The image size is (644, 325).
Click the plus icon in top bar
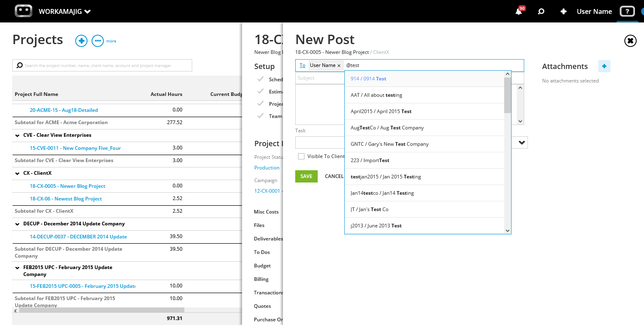coord(563,11)
